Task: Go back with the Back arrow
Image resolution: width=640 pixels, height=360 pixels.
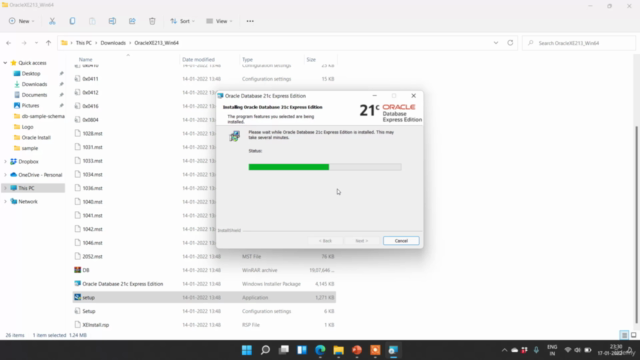Action: tap(9, 43)
